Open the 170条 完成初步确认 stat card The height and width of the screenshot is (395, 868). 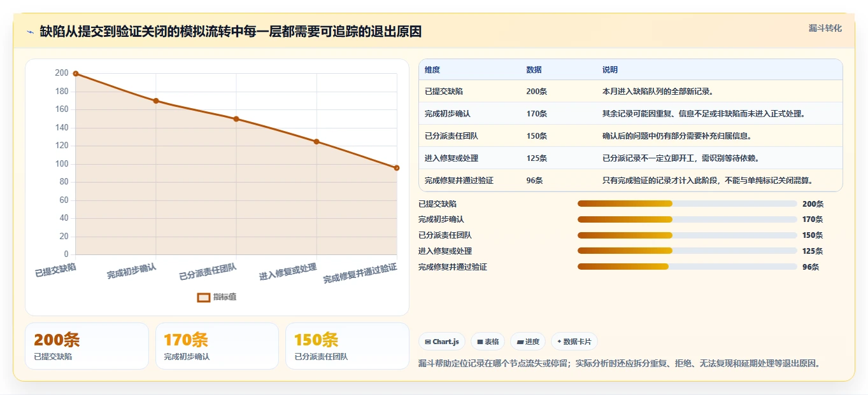pos(217,346)
